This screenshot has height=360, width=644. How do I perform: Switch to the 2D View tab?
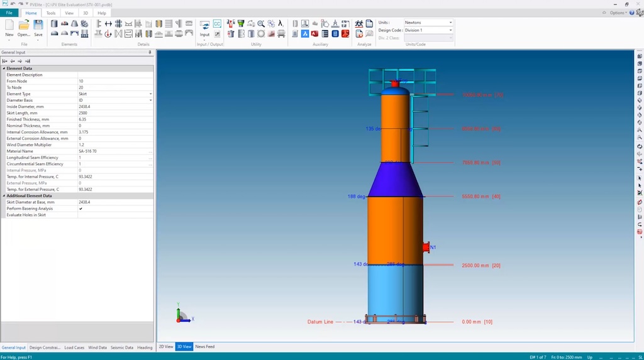[165, 347]
